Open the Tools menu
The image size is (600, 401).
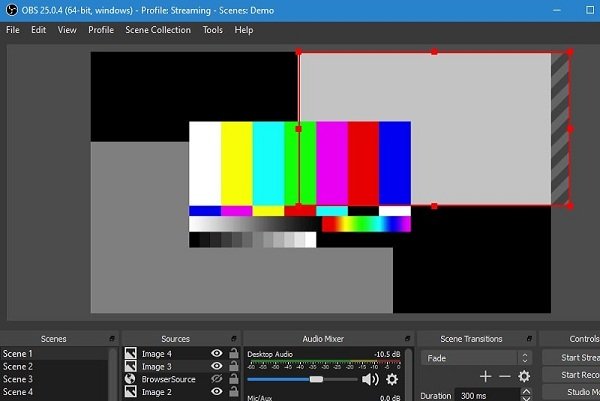212,30
